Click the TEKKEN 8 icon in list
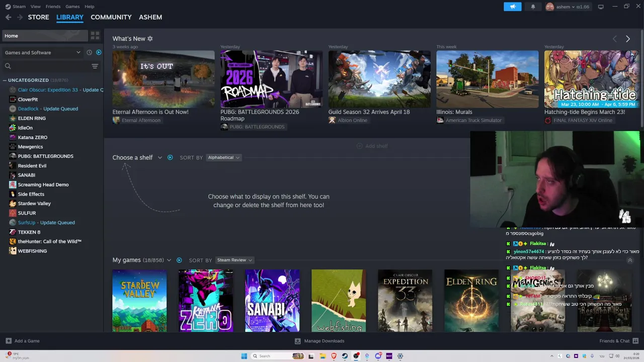Viewport: 644px width, 362px height. [13, 232]
